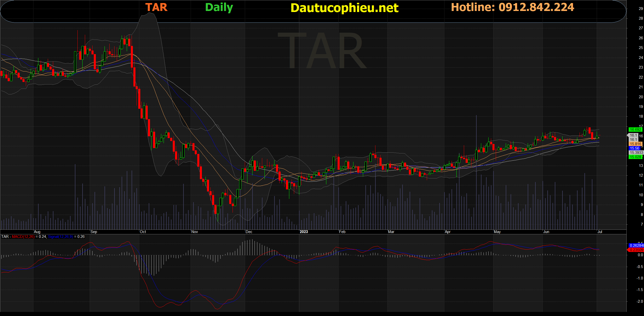Image resolution: width=644 pixels, height=316 pixels.
Task: Click the green 16.692 price tag
Action: pos(635,130)
